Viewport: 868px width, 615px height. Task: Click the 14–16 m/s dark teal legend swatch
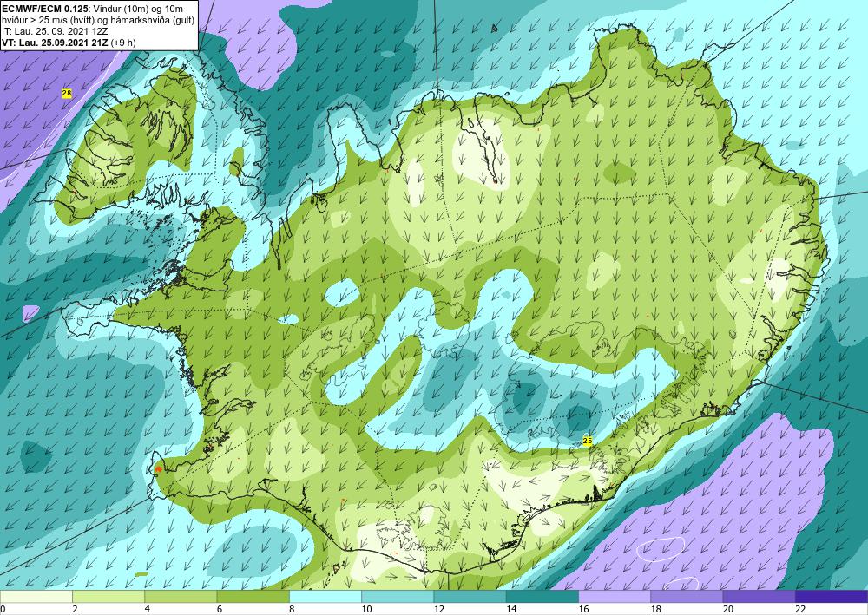(542, 597)
